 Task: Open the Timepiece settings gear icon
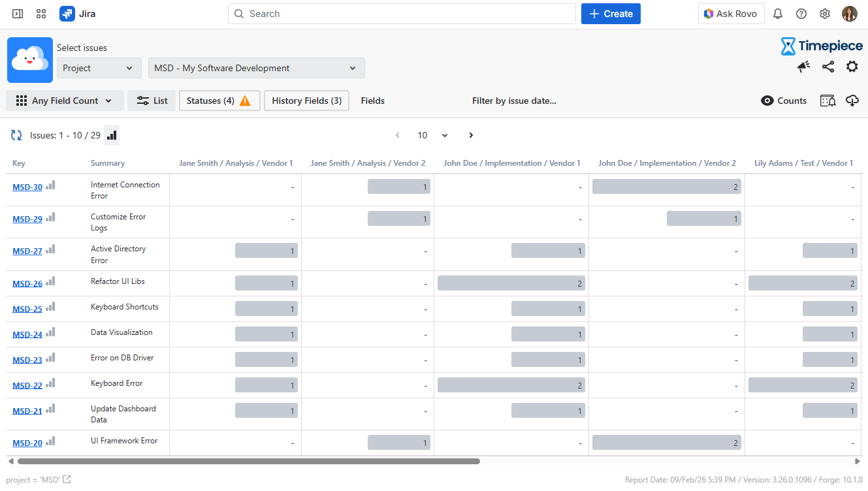[852, 67]
